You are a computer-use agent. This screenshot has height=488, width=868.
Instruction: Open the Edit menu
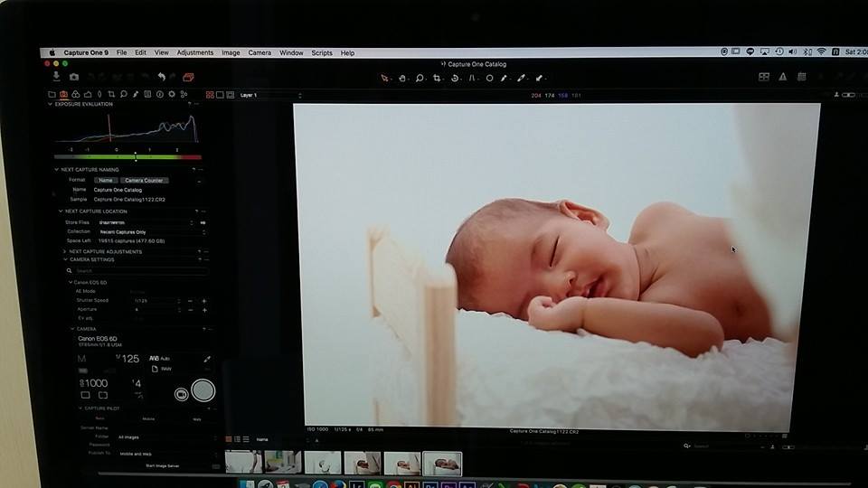141,52
